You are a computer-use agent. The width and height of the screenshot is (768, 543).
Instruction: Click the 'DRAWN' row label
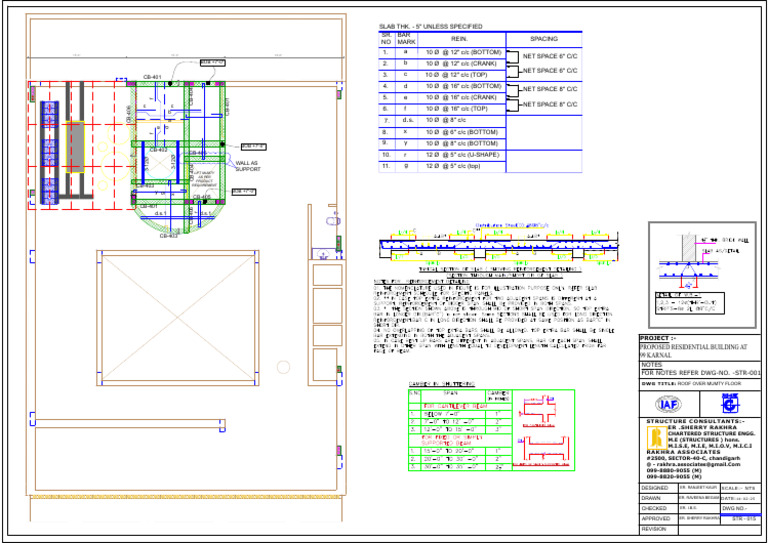pos(651,498)
